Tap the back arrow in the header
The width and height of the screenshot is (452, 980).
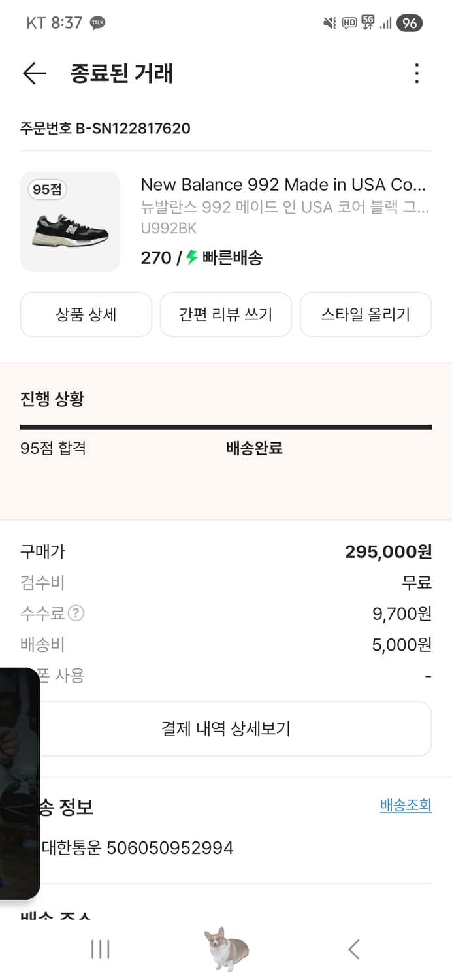[34, 73]
